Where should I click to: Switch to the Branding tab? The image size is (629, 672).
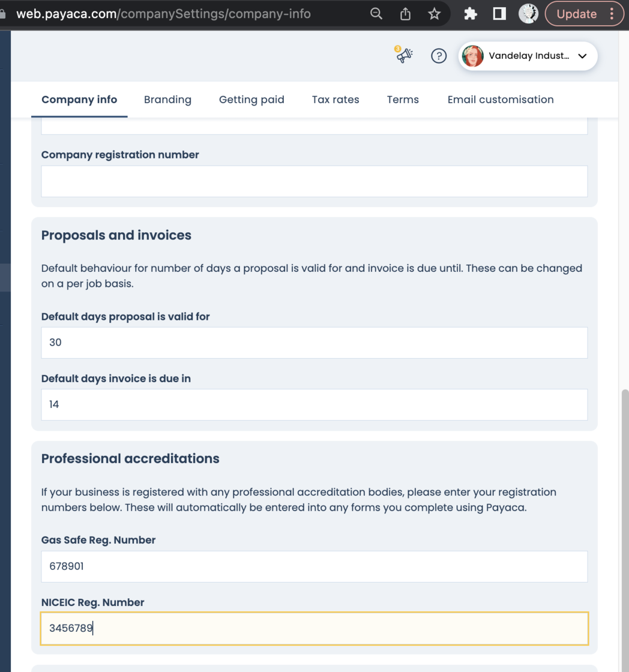pyautogui.click(x=167, y=100)
